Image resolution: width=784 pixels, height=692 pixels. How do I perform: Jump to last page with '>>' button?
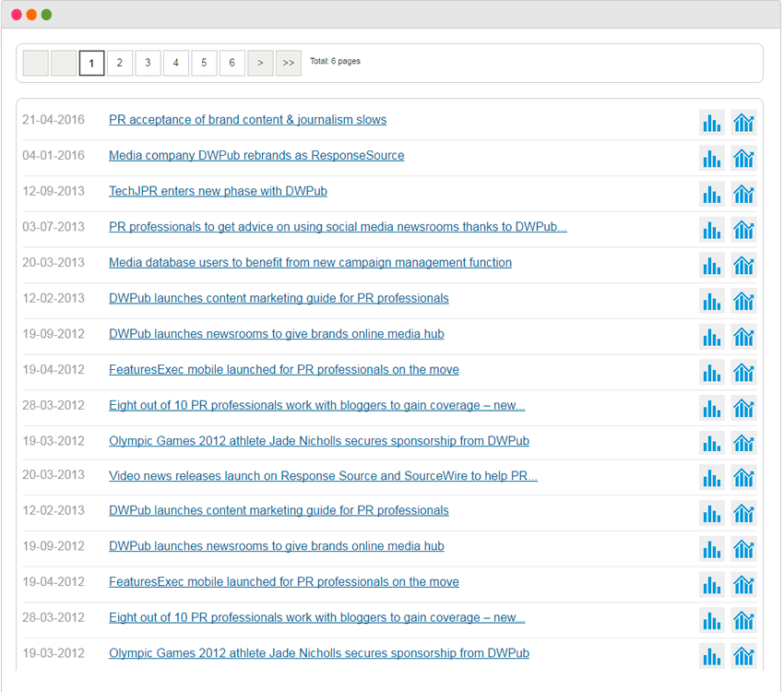tap(289, 63)
